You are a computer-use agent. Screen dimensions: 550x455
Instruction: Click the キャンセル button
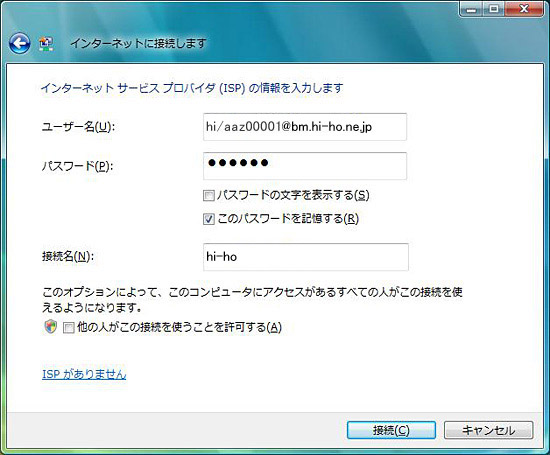coord(488,430)
